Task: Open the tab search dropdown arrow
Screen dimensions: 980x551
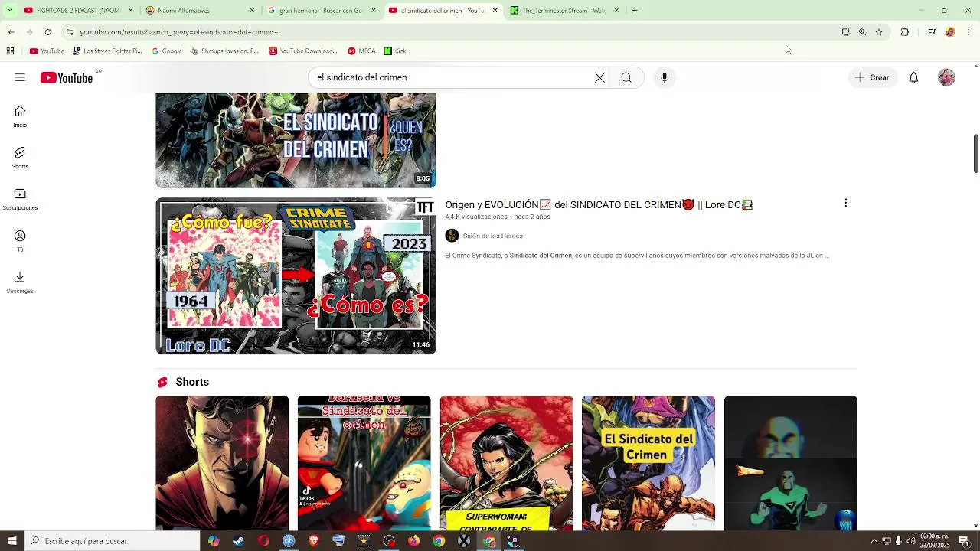Action: point(10,10)
